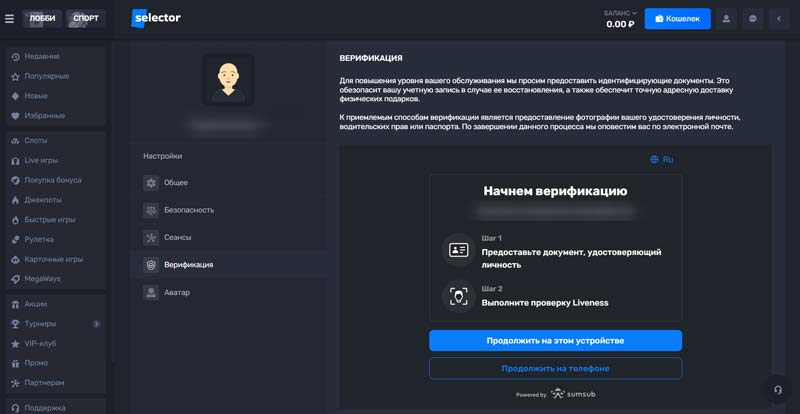The image size is (800, 414).
Task: Open Джекпоты in the sidebar
Action: pyautogui.click(x=42, y=199)
